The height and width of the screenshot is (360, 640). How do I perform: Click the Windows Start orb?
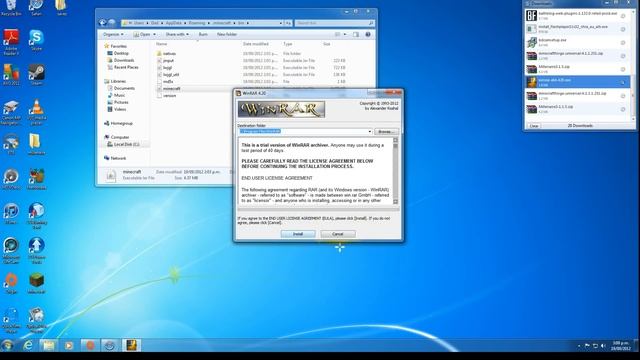7,345
